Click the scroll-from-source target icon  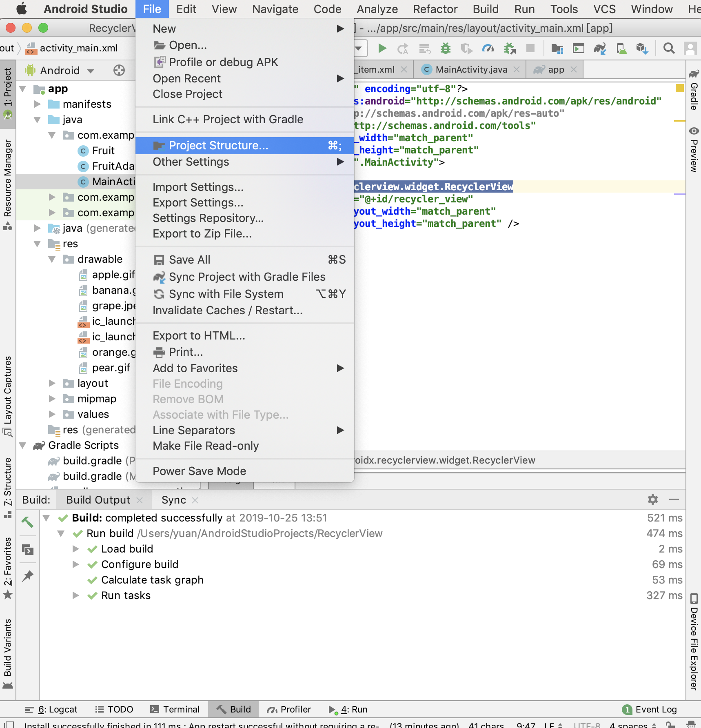119,70
